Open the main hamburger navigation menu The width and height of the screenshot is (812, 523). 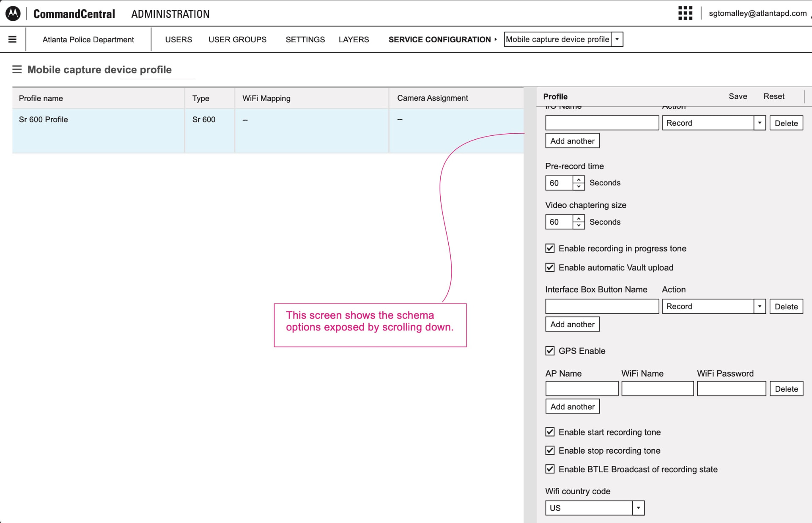[12, 39]
